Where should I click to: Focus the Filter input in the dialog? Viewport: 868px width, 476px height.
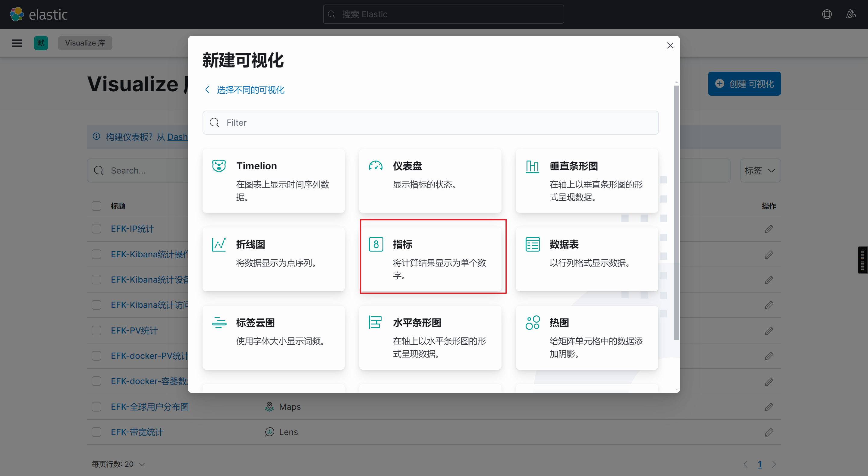[x=430, y=123]
